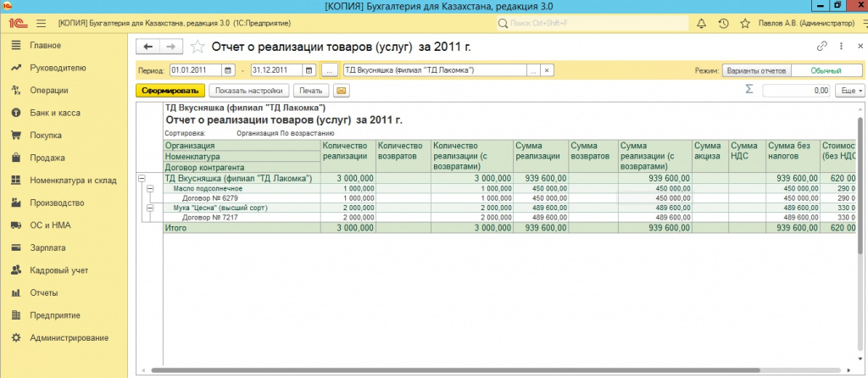Select the Обычный mode
This screenshot has width=868, height=378.
(826, 71)
